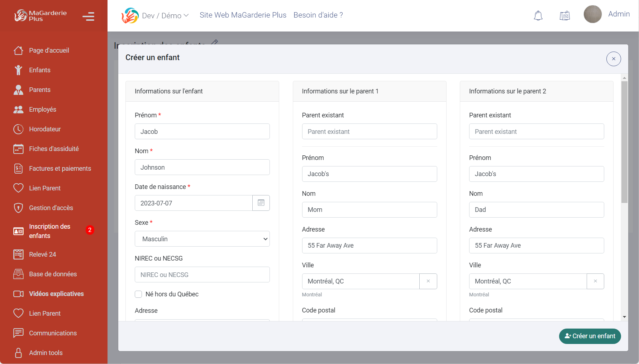Open the date of birth calendar picker
The image size is (639, 364).
tap(261, 203)
